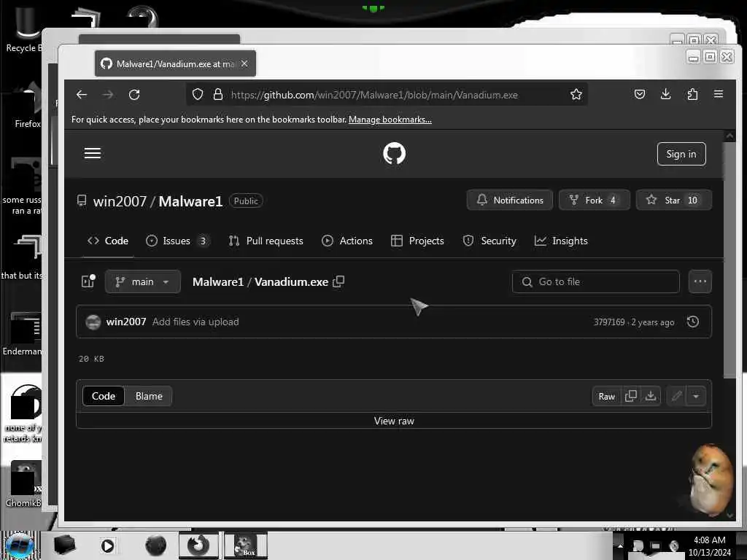Open the win2007 owner link in heading
The image size is (747, 560).
coord(120,201)
